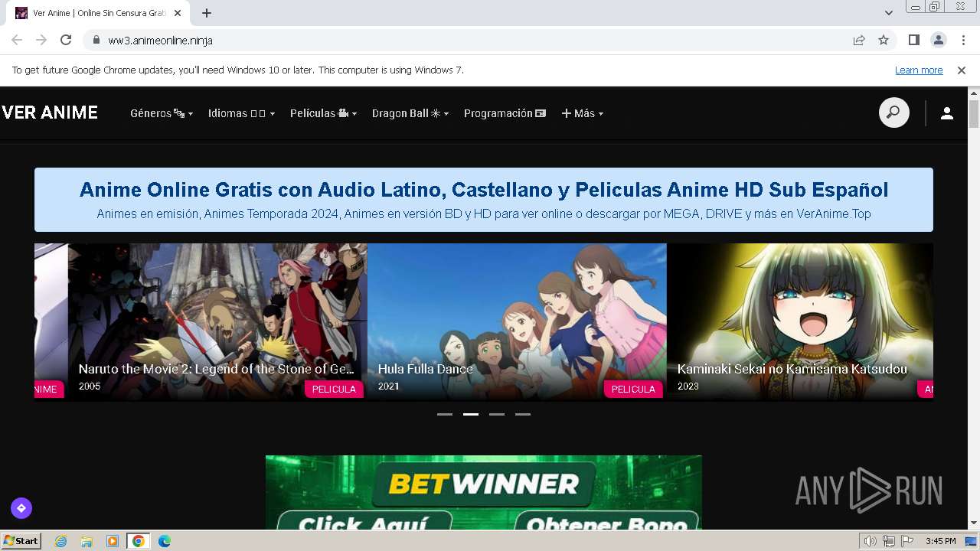Image resolution: width=980 pixels, height=551 pixels.
Task: Open the network tray icon
Action: (888, 541)
